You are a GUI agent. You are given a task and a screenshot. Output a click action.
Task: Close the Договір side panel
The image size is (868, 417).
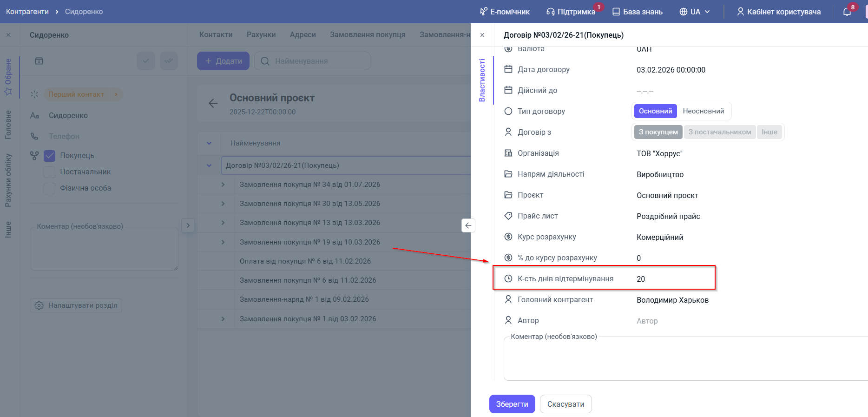coord(482,35)
